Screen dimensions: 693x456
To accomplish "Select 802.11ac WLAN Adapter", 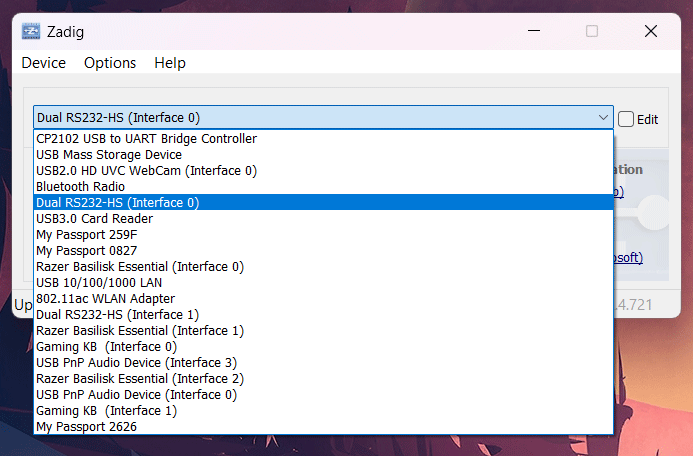I will click(x=324, y=299).
